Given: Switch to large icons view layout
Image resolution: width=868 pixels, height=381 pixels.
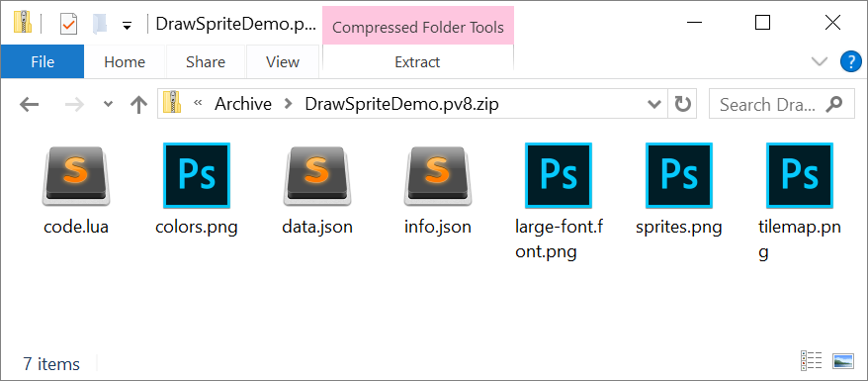Looking at the screenshot, I should click(x=843, y=360).
